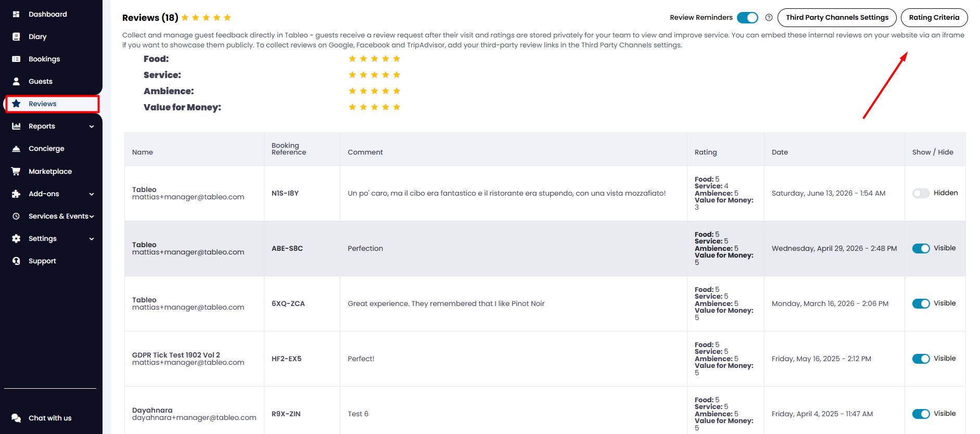Image resolution: width=980 pixels, height=434 pixels.
Task: Show the hidden N1S-I8Y review
Action: (921, 193)
